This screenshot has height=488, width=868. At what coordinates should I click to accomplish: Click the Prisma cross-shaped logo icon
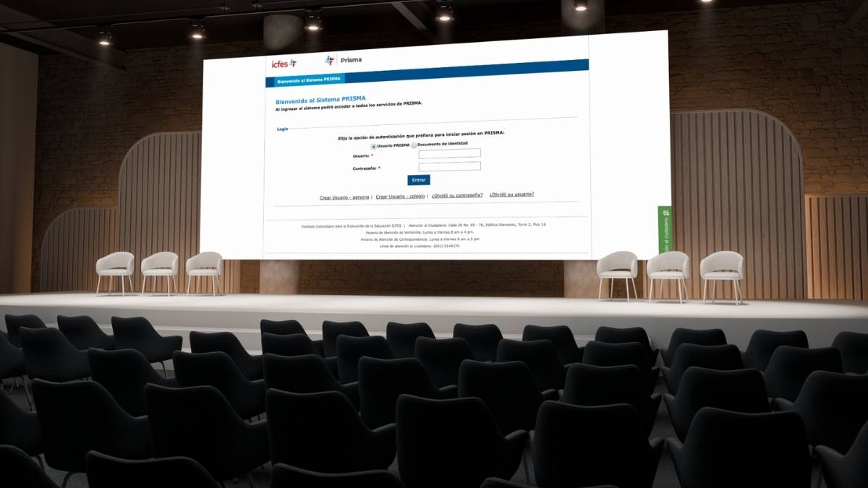point(330,60)
